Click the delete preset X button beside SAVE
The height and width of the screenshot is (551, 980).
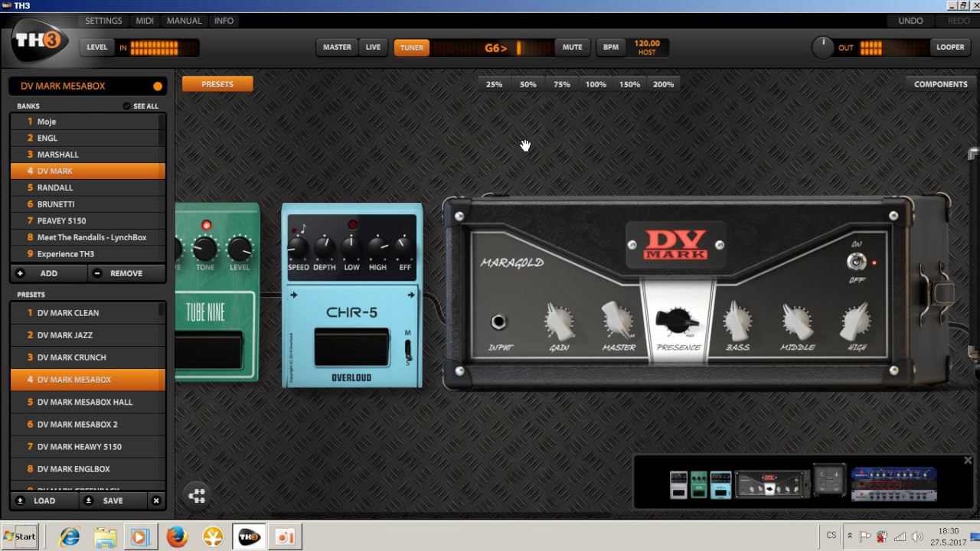tap(156, 500)
